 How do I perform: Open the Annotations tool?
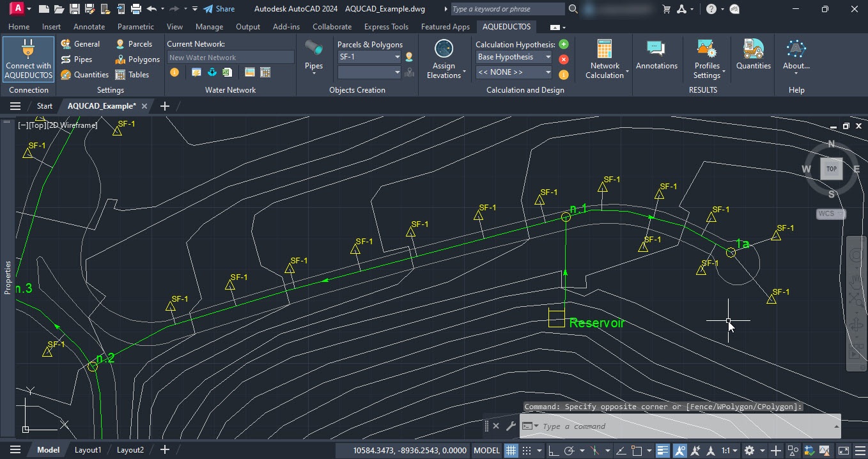pyautogui.click(x=656, y=55)
